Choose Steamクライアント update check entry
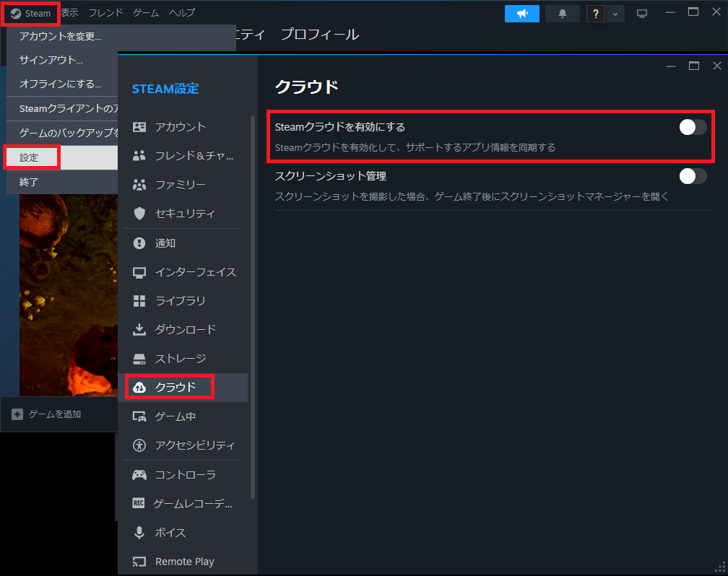Viewport: 728px width, 576px height. coord(62,108)
